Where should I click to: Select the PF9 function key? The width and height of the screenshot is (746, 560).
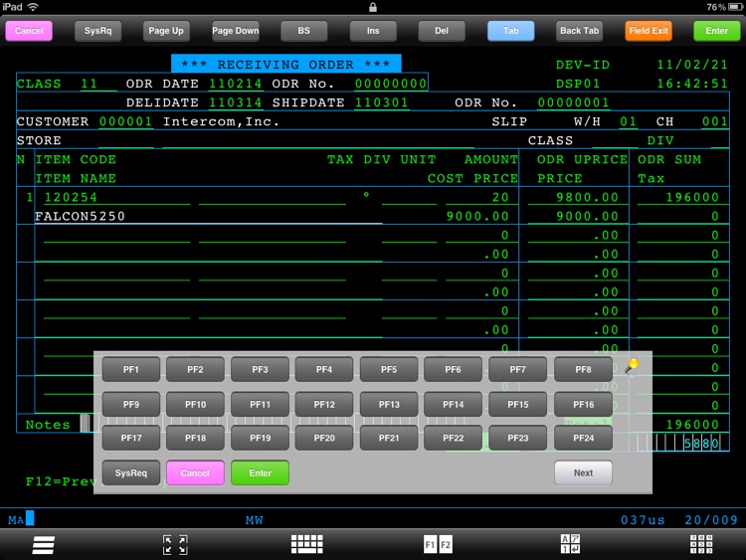coord(131,405)
